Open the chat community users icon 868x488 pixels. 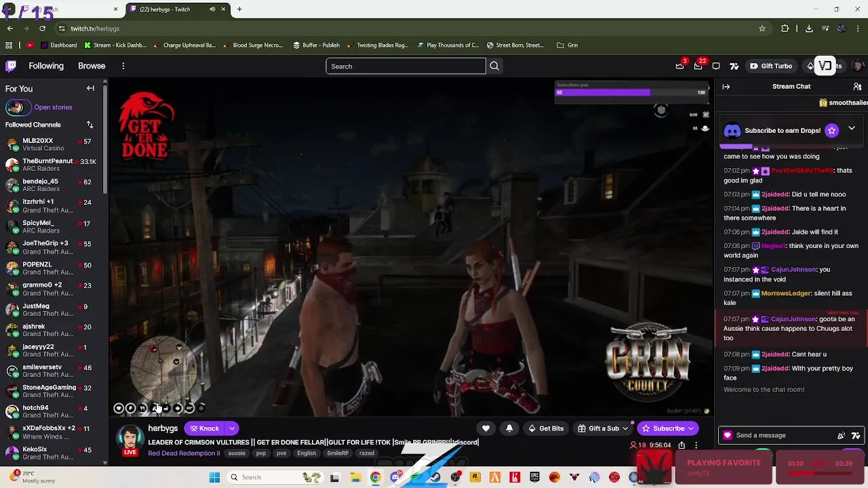[x=857, y=87]
